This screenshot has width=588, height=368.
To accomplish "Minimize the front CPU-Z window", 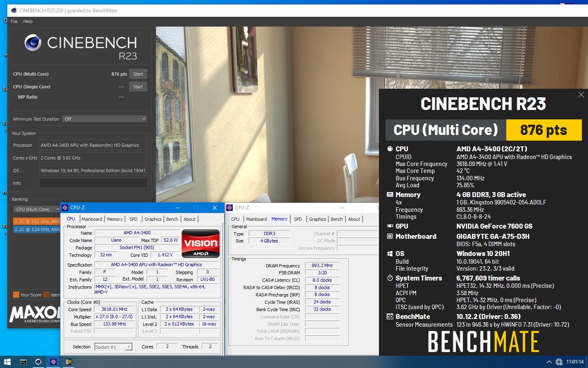I will [x=177, y=208].
